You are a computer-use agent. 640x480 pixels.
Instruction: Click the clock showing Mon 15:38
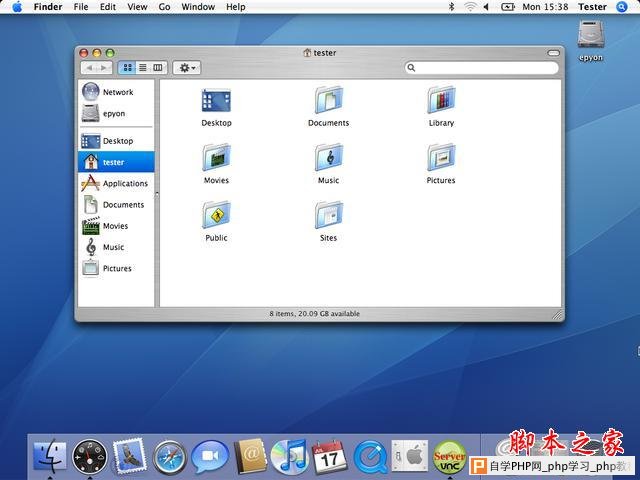pyautogui.click(x=545, y=7)
